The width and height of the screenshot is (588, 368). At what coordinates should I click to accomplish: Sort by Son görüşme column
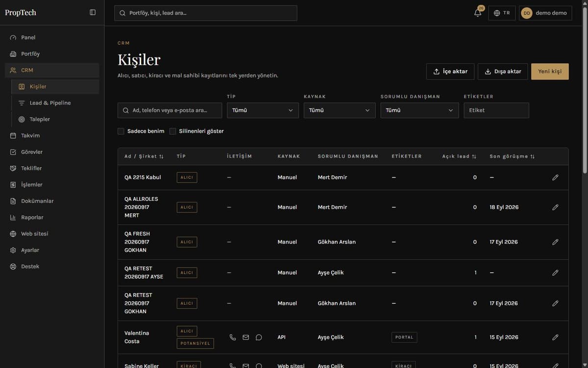(x=512, y=157)
